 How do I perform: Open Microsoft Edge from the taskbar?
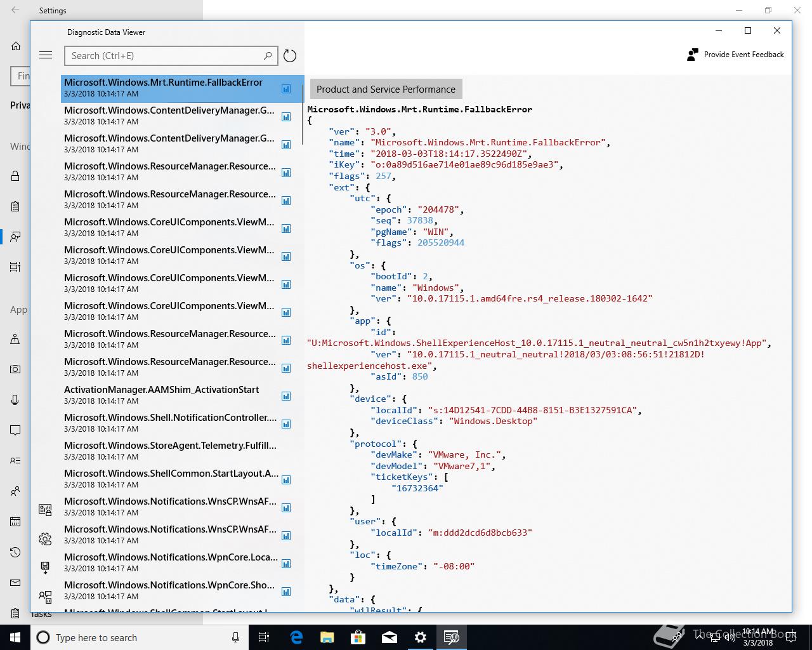pos(296,637)
